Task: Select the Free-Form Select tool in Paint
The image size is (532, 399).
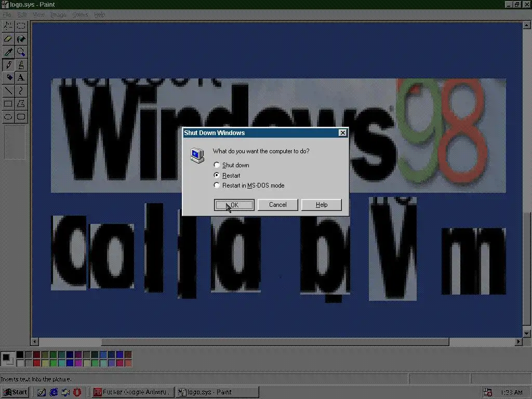Action: coord(8,25)
